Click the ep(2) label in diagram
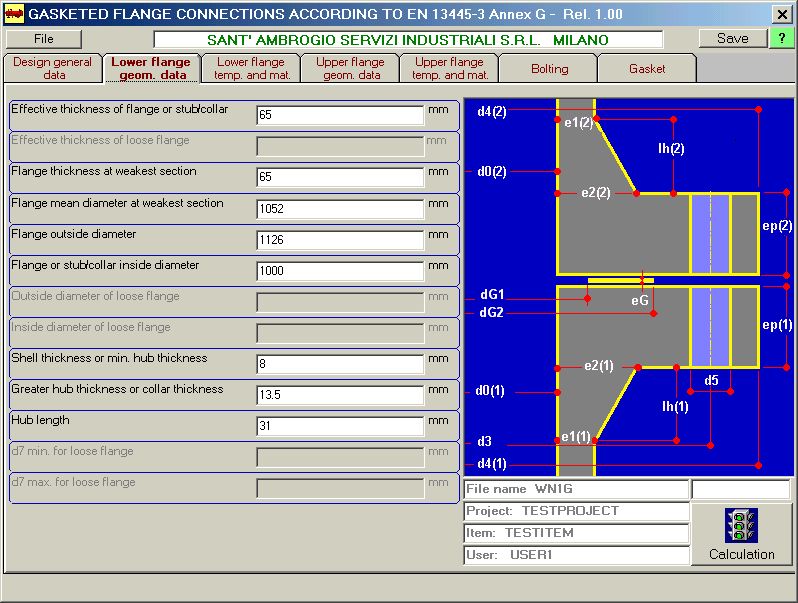Screen dimensions: 798x603 [777, 225]
